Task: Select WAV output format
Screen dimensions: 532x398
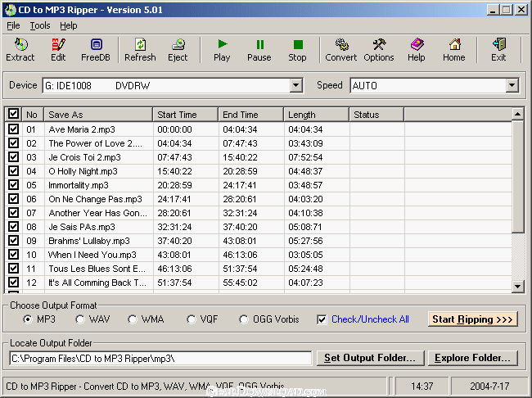Action: tap(80, 319)
